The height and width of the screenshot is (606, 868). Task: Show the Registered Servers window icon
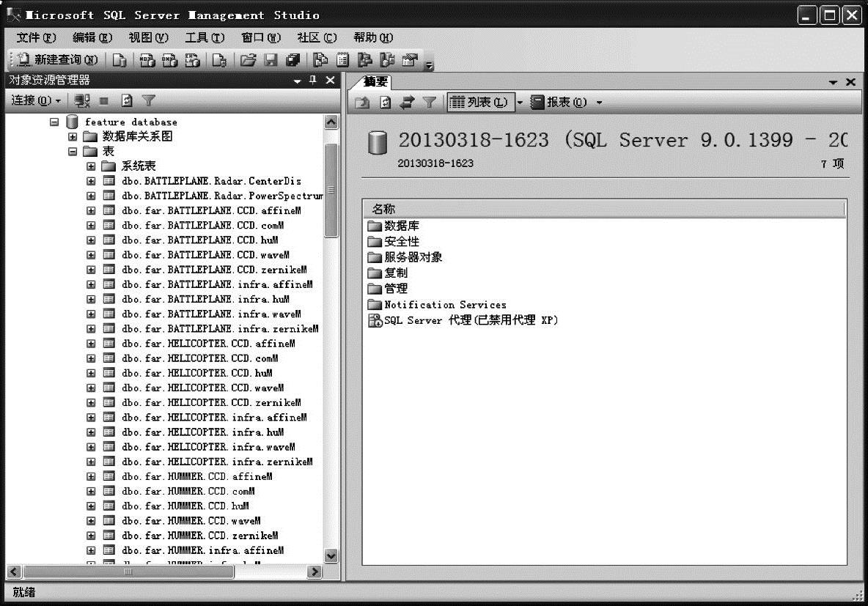coord(320,60)
